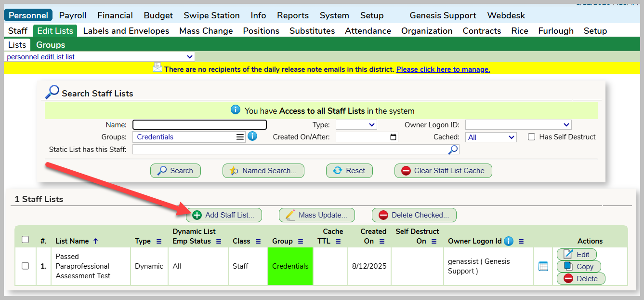Open the Class column menu icon
The image size is (644, 300).
point(258,241)
